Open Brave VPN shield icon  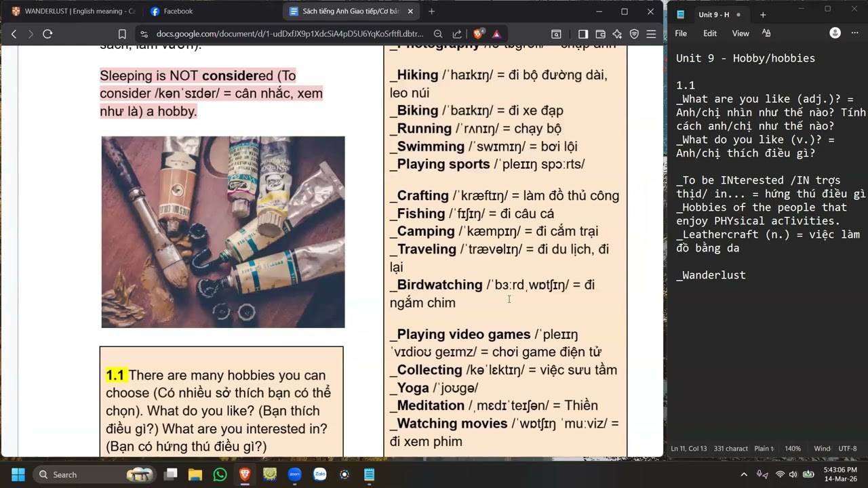click(x=634, y=34)
